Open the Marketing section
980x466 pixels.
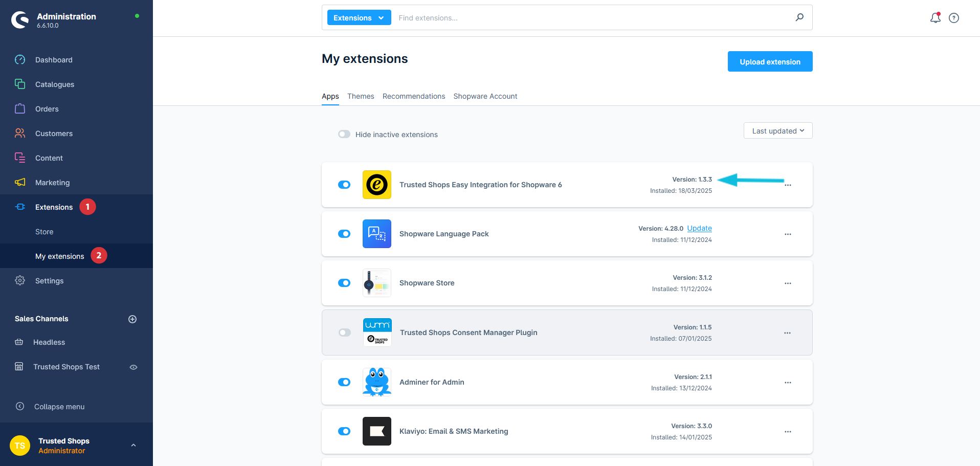point(52,183)
